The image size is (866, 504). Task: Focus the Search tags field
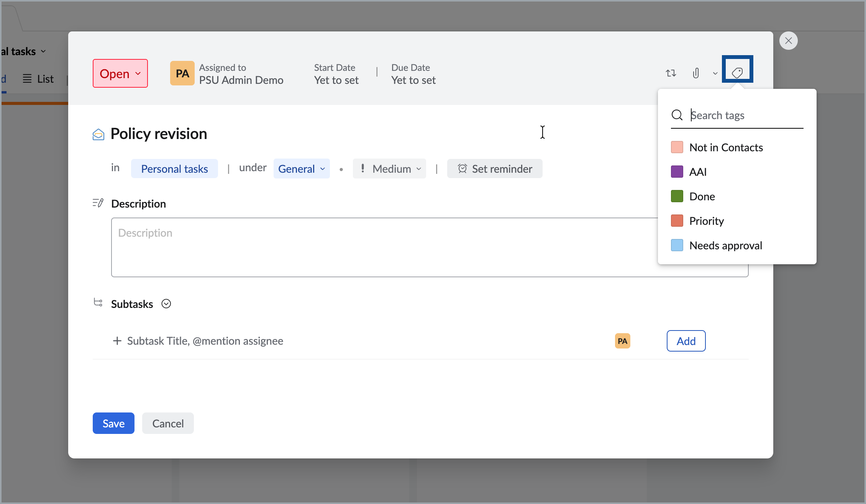pos(746,115)
